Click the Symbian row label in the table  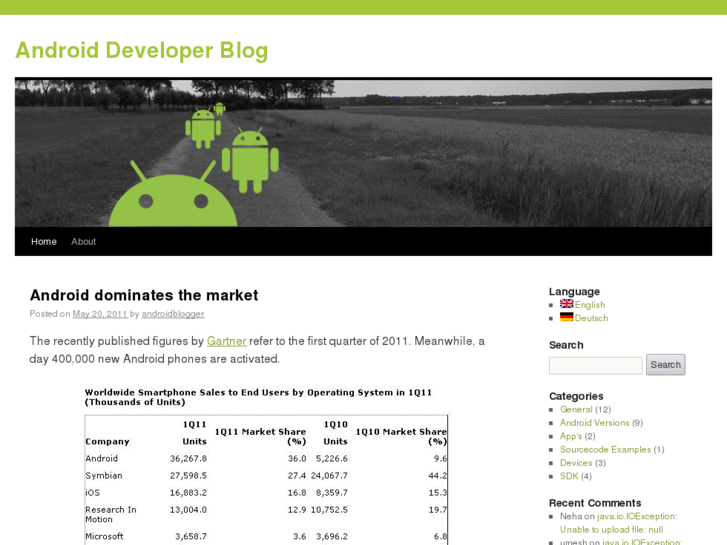click(104, 476)
